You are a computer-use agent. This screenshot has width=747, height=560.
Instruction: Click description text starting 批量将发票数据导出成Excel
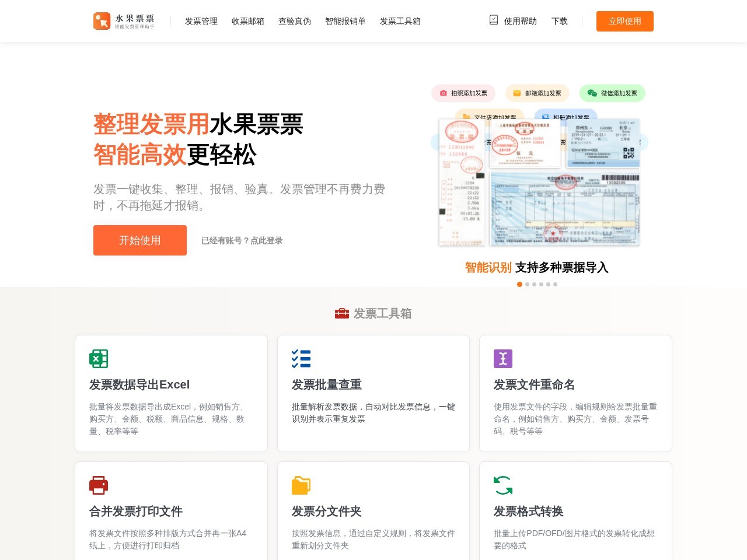pyautogui.click(x=167, y=419)
